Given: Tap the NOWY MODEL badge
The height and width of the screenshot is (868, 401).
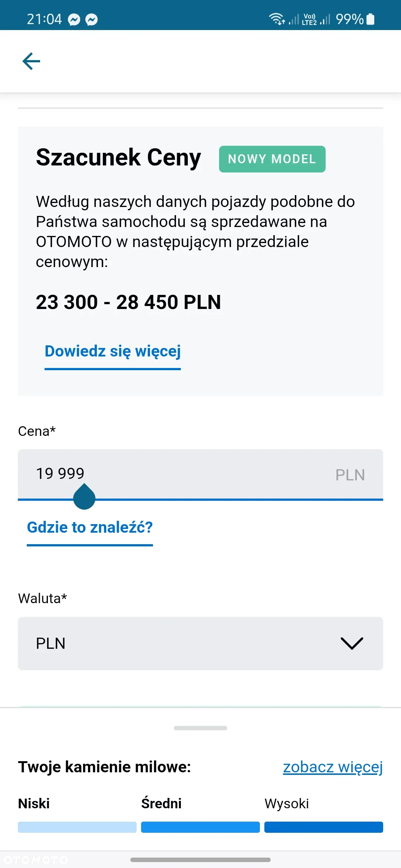Looking at the screenshot, I should (x=272, y=159).
